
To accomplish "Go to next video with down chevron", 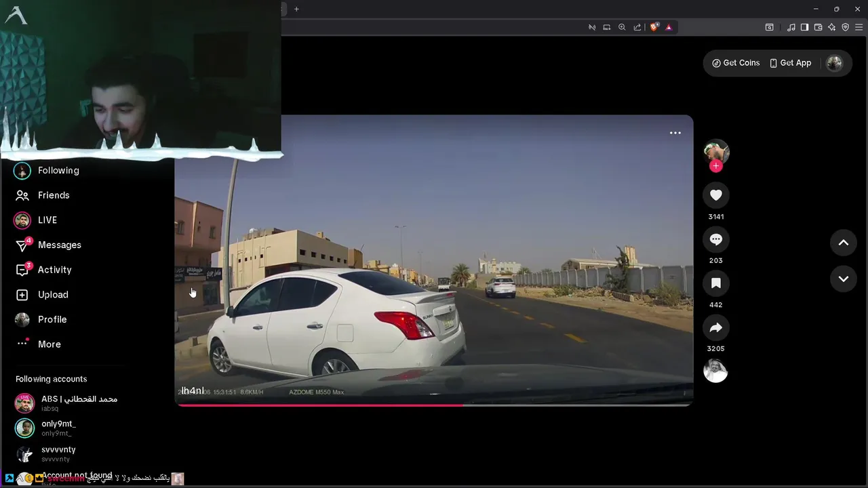I will point(844,279).
